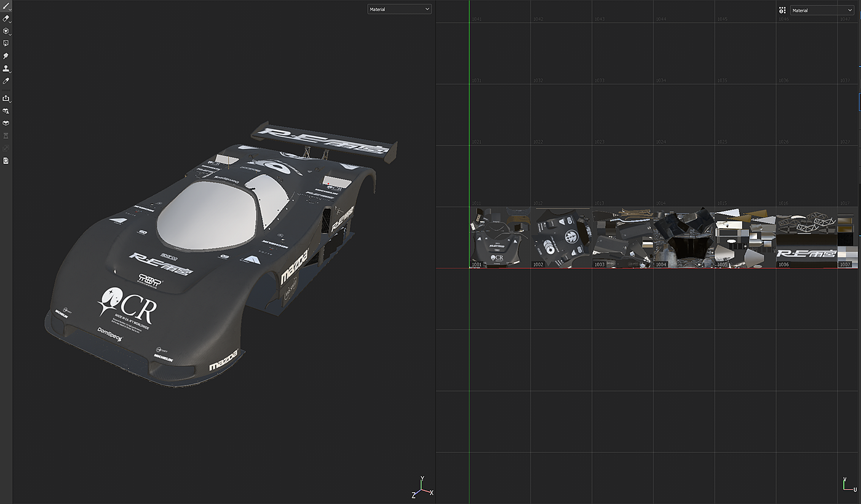The height and width of the screenshot is (504, 861).
Task: Expand the Paint brush tool variant arrow
Action: (10, 9)
